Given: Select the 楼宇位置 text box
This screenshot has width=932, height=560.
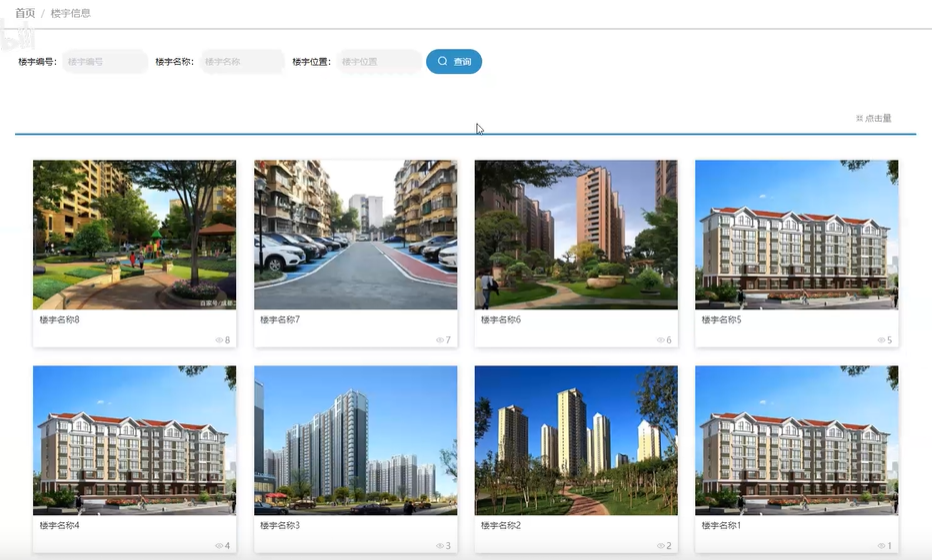Looking at the screenshot, I should point(378,62).
